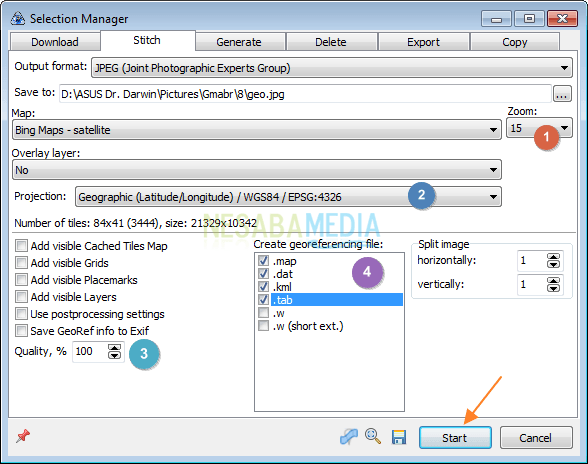Screen dimensions: 588x464
Task: Expand the Projection dropdown
Action: (x=288, y=197)
